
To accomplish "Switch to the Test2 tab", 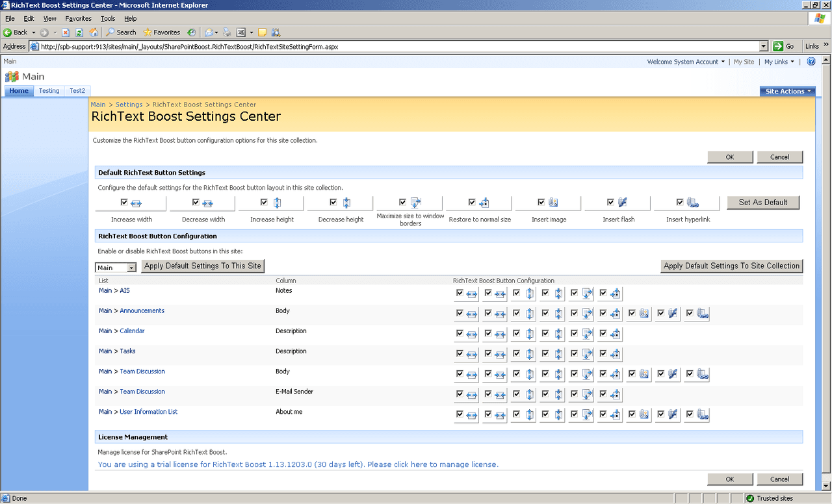I will click(x=77, y=91).
